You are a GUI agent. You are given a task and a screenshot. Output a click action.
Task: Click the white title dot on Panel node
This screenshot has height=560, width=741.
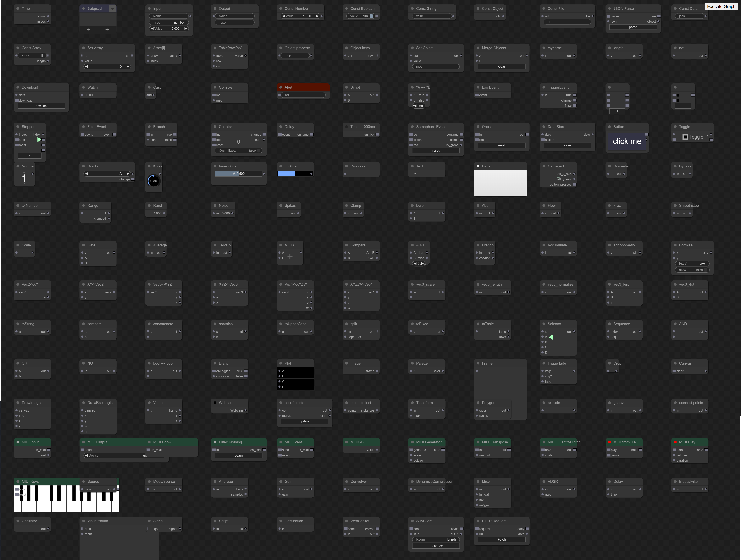pyautogui.click(x=478, y=166)
